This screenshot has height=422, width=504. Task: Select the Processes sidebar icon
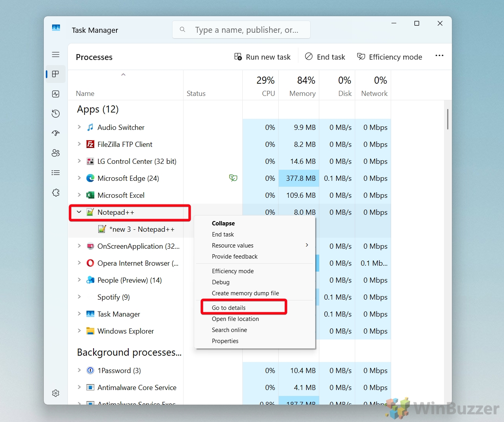56,74
